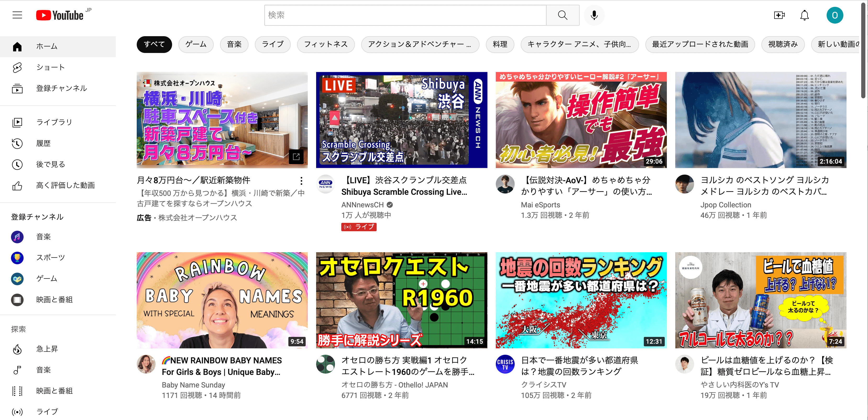Click the Baby Name Sunday channel name
This screenshot has width=868, height=420.
pos(193,385)
